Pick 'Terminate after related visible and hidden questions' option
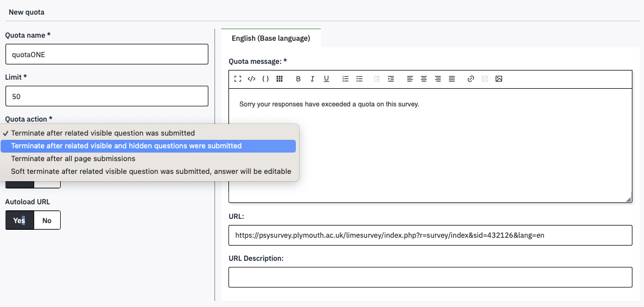Viewport: 644px width, 307px height. pyautogui.click(x=126, y=146)
